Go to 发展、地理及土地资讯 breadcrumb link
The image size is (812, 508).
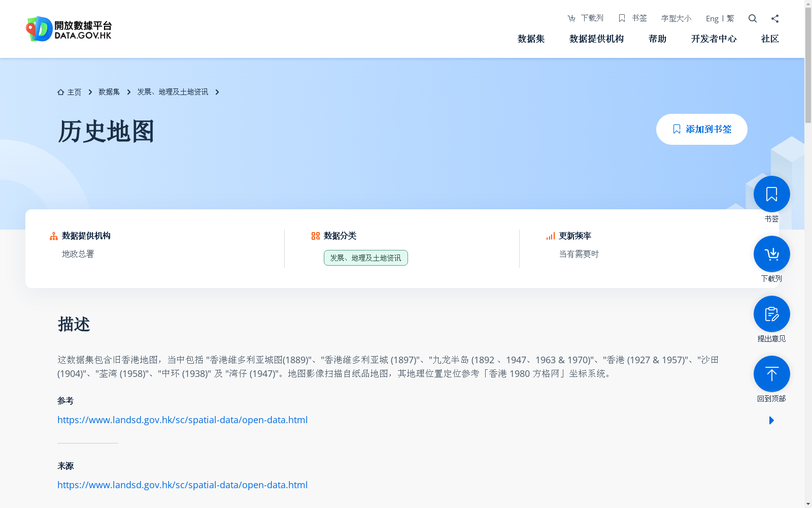click(x=173, y=92)
